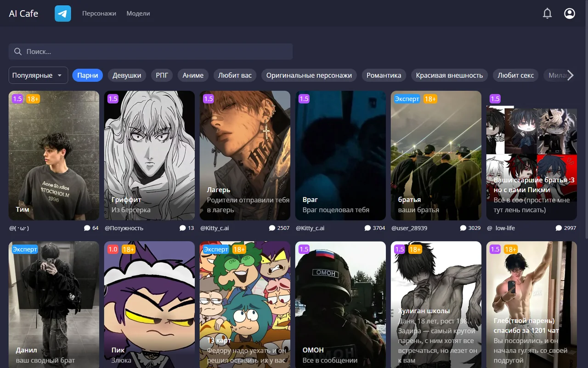Image resolution: width=588 pixels, height=368 pixels.
Task: Open the @Kitty_c.ai author link under Враг
Action: [310, 228]
